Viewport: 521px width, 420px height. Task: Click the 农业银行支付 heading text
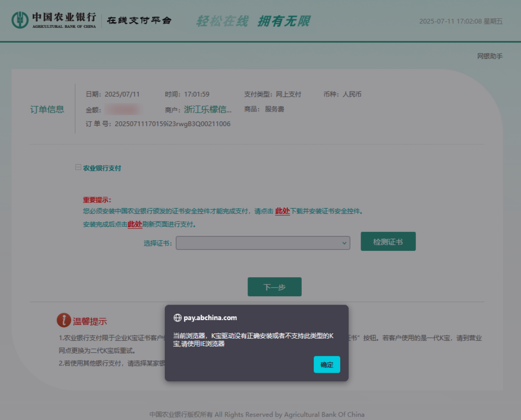tap(102, 168)
